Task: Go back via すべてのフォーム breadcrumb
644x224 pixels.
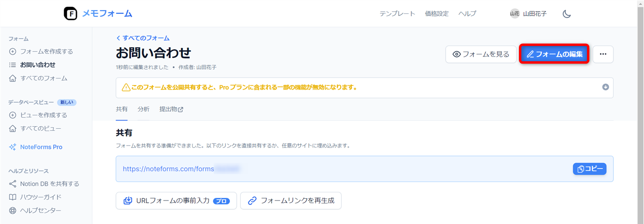Action: point(143,38)
